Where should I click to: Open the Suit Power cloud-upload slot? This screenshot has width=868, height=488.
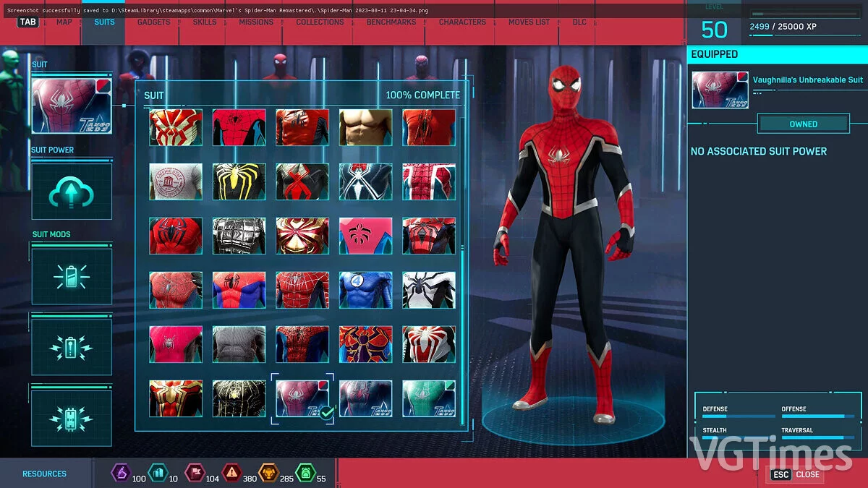point(72,191)
